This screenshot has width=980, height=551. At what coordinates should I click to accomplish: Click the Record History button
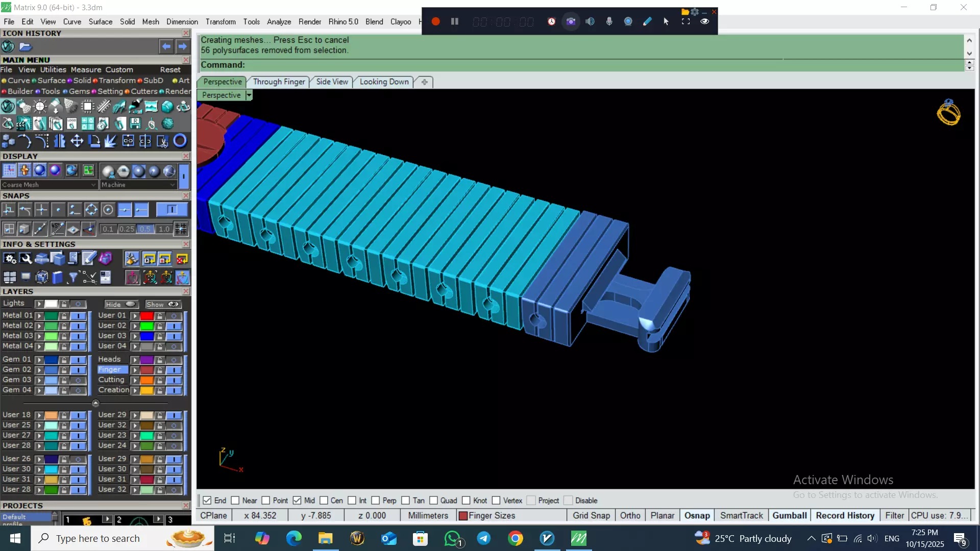click(845, 515)
